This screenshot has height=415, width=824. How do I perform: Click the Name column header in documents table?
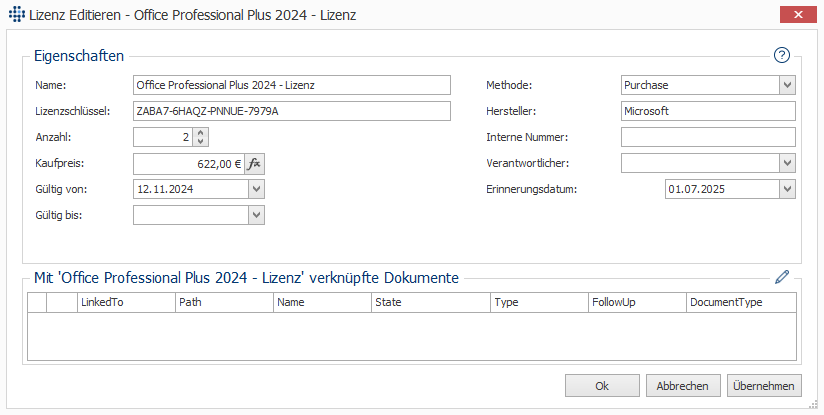(x=322, y=302)
